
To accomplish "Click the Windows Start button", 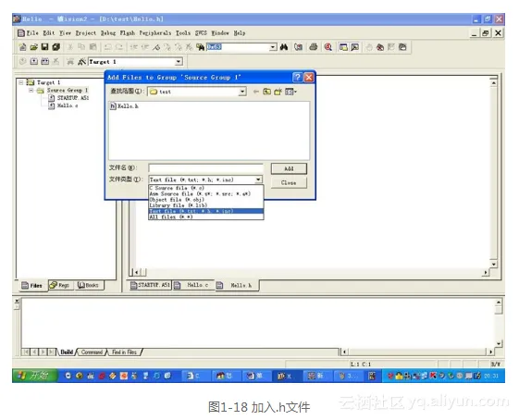I will (x=34, y=376).
